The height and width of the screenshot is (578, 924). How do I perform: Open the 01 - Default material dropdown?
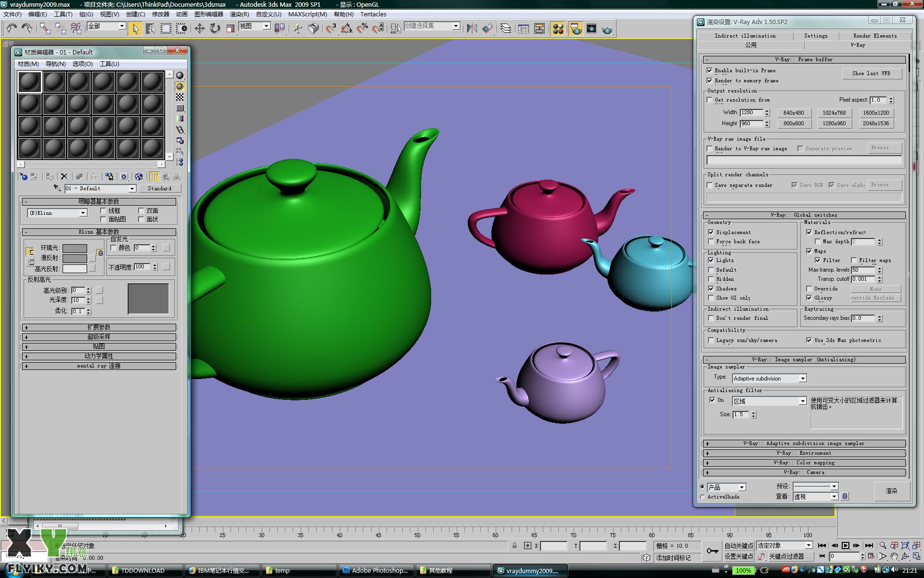click(x=100, y=188)
